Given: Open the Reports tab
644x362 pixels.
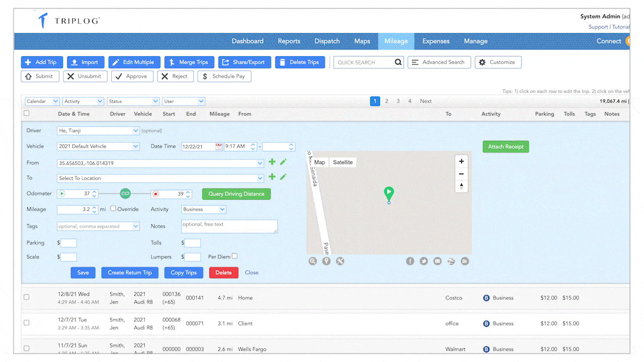Looking at the screenshot, I should [x=289, y=41].
